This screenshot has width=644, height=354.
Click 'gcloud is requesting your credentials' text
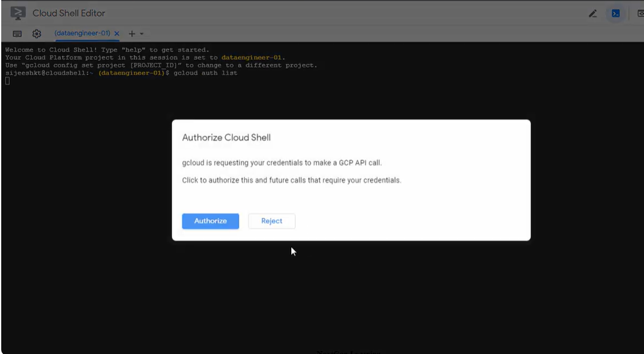[x=282, y=163]
